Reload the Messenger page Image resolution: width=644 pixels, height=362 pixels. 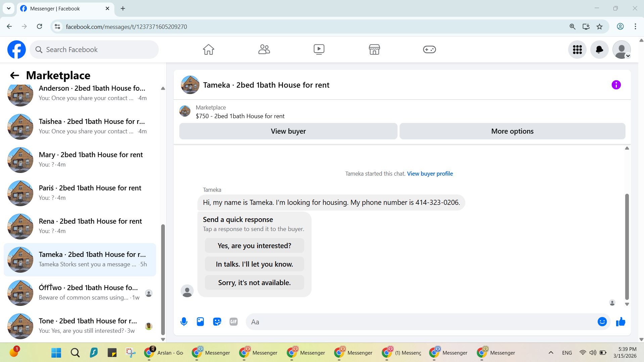pyautogui.click(x=40, y=27)
